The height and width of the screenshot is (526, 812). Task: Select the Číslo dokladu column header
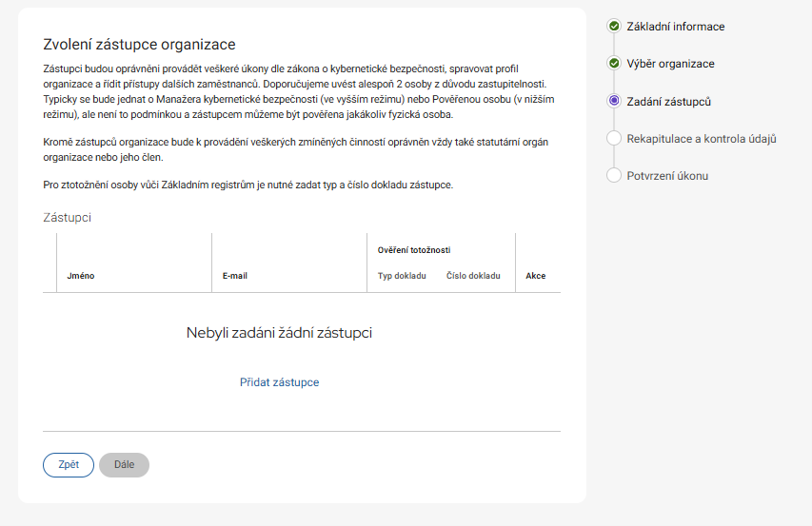click(x=473, y=276)
